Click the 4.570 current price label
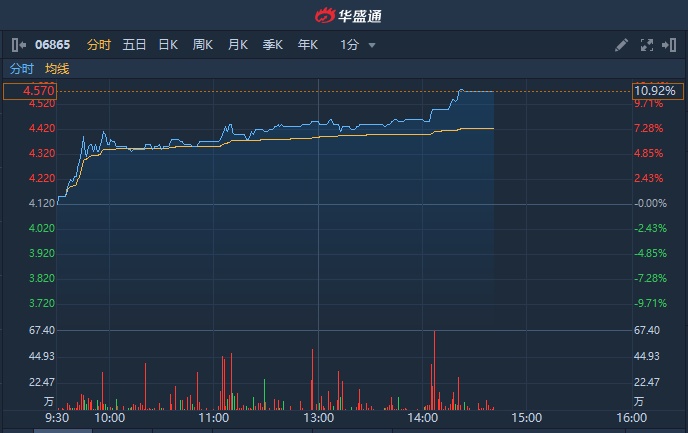 pos(28,91)
